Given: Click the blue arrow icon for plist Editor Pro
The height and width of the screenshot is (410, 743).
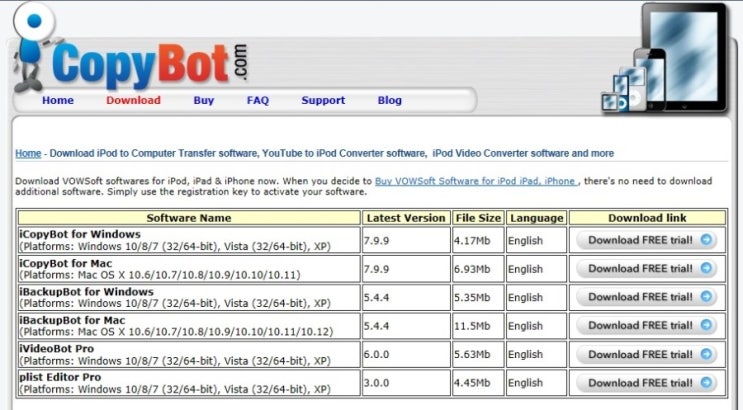Looking at the screenshot, I should coord(706,383).
